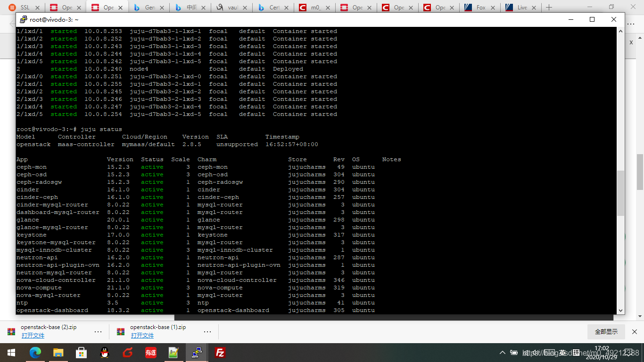Switch to the Fox browser tab
644x362 pixels.
[x=480, y=8]
